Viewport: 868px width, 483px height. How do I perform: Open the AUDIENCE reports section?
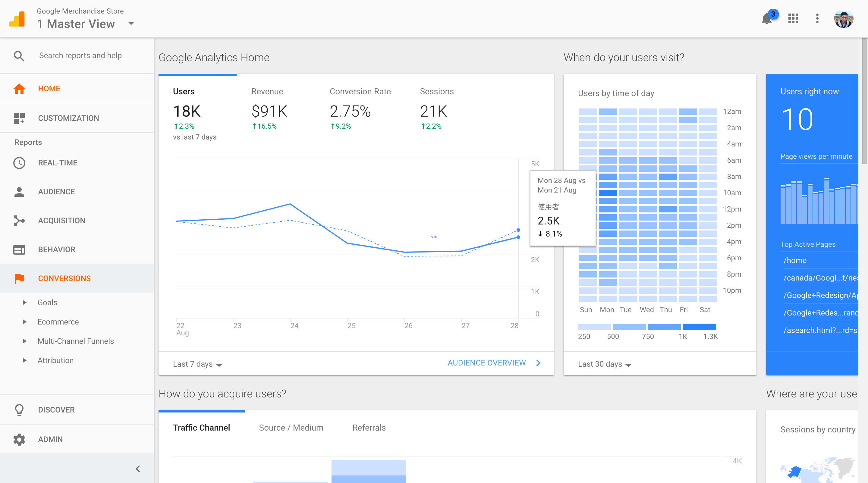point(77,192)
